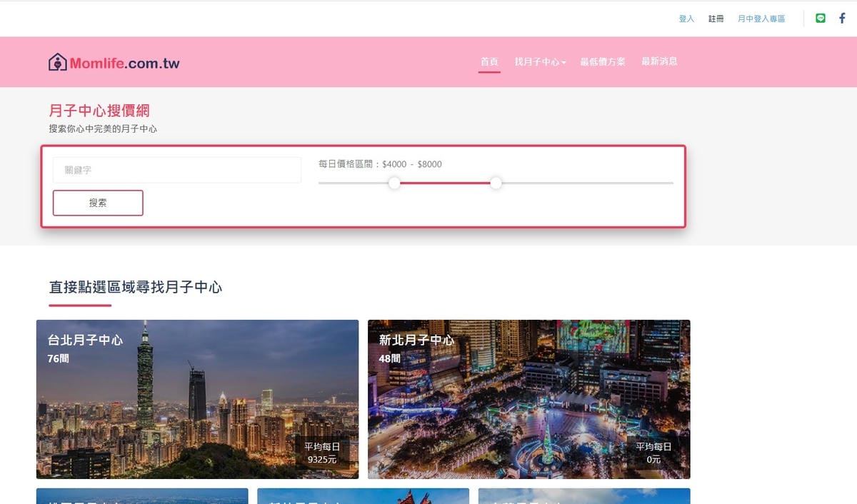
Task: Expand the 找月子中心 dropdown menu
Action: point(540,62)
